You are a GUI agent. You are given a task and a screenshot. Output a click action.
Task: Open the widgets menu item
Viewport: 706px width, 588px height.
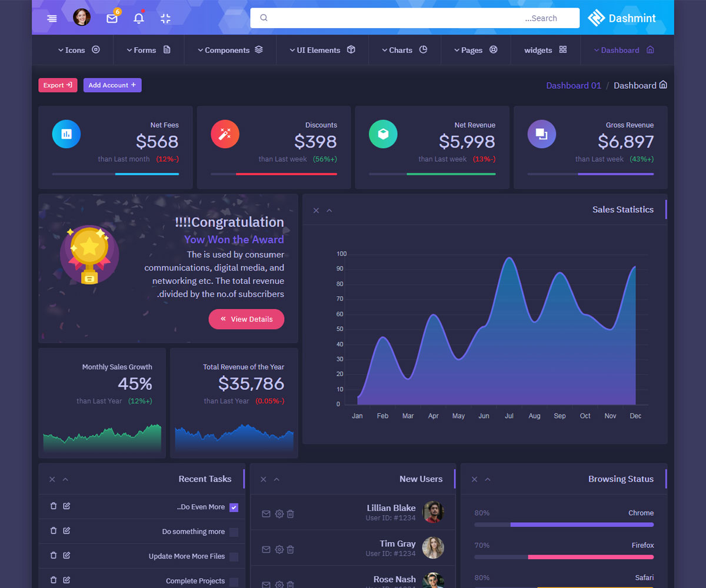[545, 50]
